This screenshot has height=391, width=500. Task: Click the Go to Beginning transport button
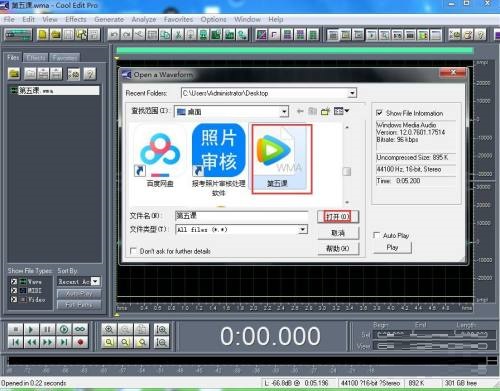pyautogui.click(x=15, y=342)
